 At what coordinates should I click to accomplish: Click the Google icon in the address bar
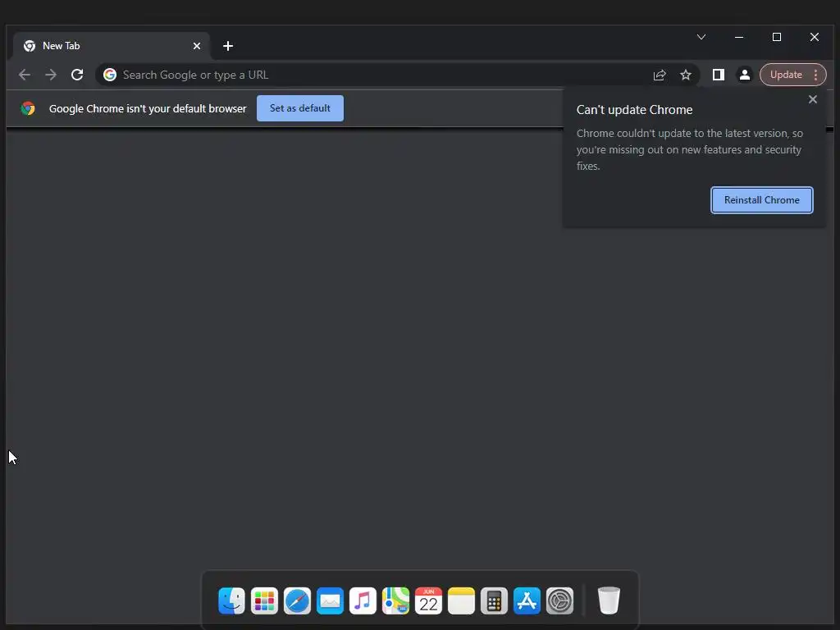tap(110, 75)
